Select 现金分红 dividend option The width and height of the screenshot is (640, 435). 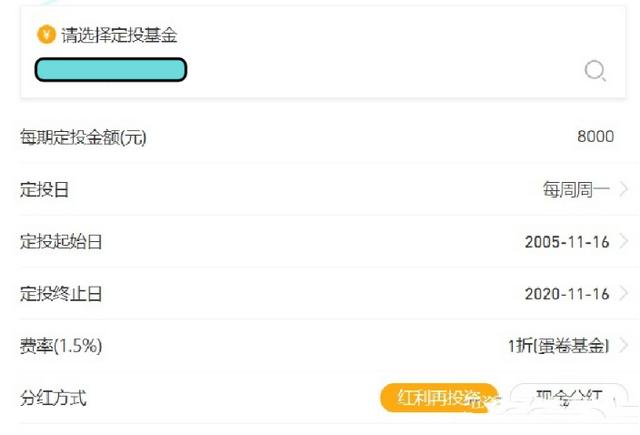569,397
